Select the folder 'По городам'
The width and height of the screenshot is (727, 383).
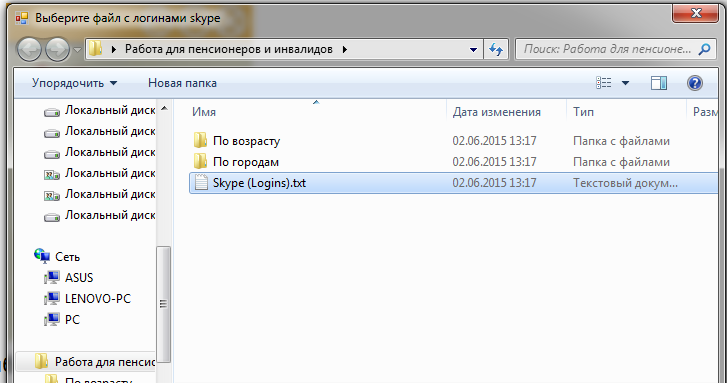[x=246, y=162]
